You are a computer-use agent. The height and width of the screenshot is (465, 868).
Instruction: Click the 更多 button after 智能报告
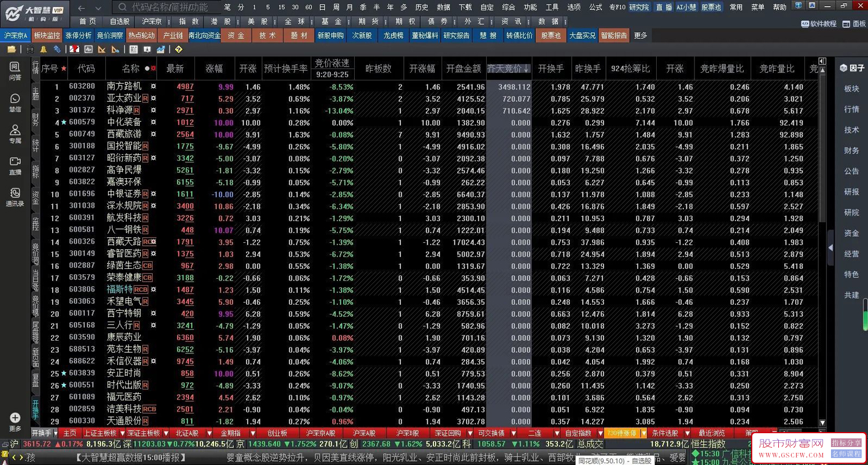coord(641,35)
